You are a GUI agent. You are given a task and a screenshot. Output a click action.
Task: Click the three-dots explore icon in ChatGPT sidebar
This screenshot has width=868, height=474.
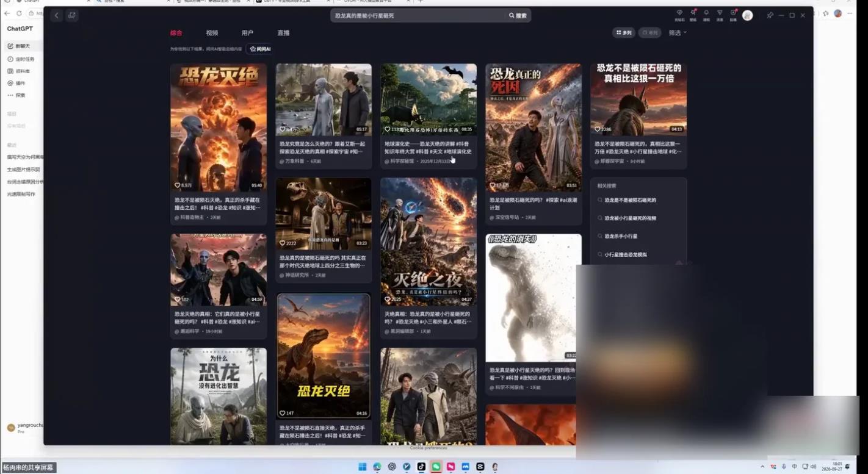pos(10,95)
